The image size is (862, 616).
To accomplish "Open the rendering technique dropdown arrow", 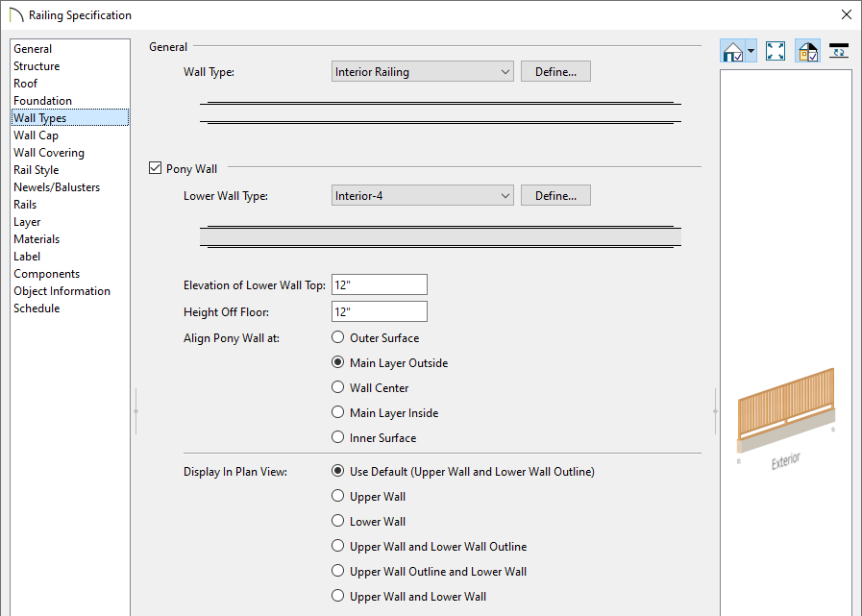I will tap(751, 51).
